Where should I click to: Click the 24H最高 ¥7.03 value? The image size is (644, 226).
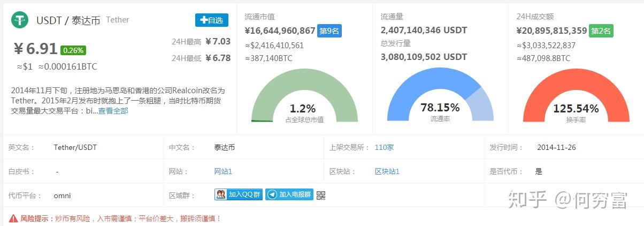pyautogui.click(x=218, y=41)
